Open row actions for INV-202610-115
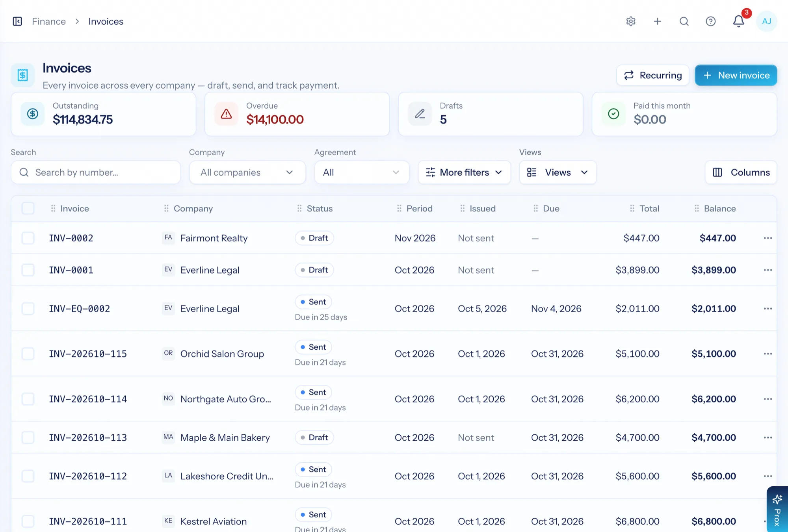788x532 pixels. 768,354
